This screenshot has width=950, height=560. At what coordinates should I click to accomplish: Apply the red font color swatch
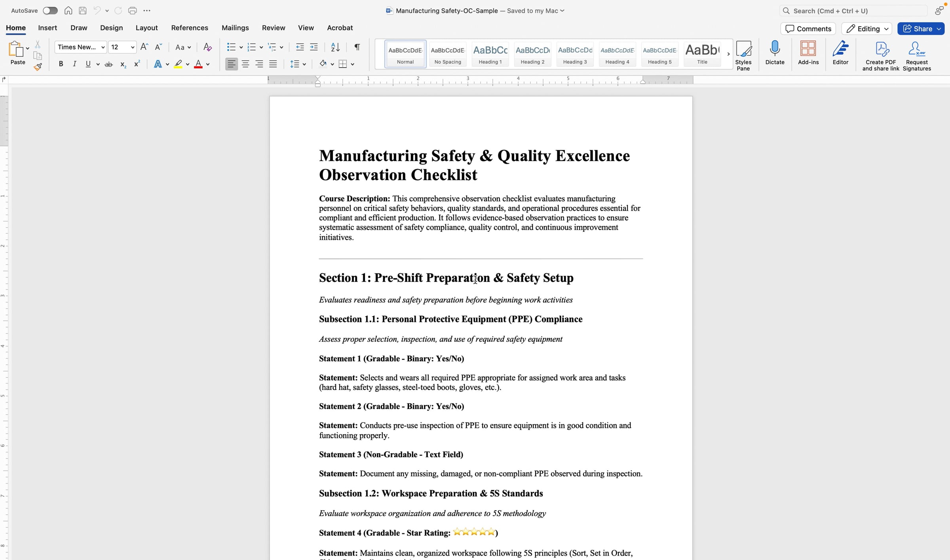(198, 64)
